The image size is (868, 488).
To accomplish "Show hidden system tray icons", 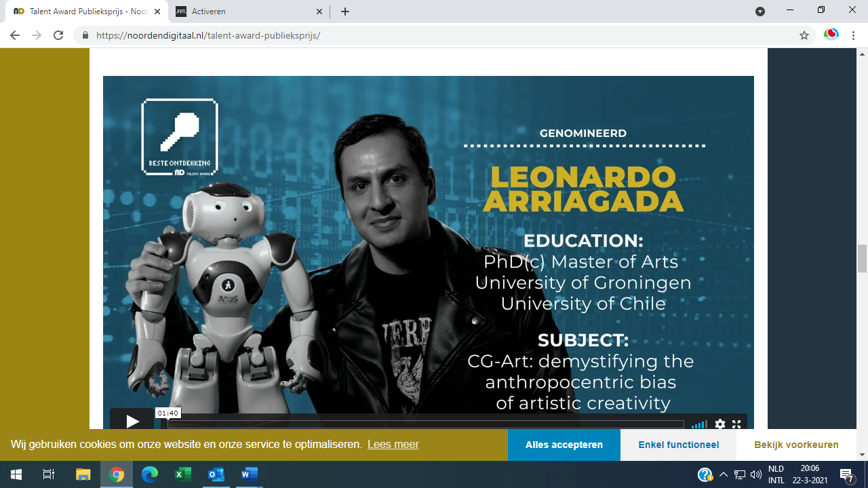I will (723, 474).
